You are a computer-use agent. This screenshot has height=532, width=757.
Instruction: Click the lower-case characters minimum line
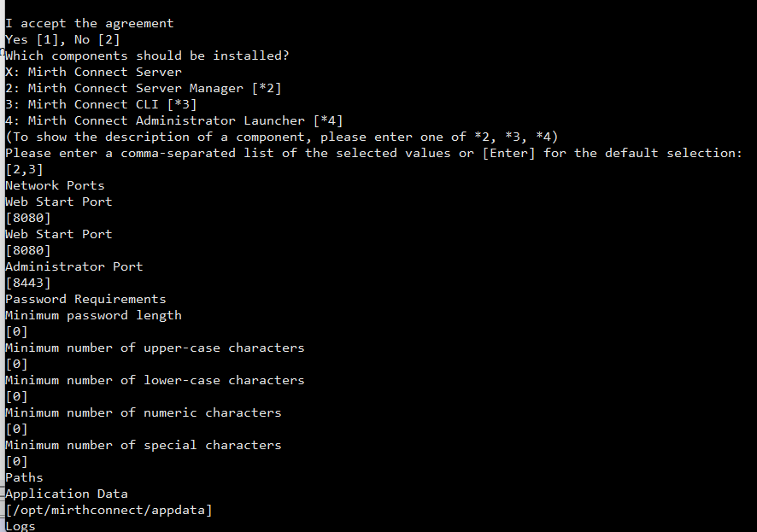coord(155,380)
